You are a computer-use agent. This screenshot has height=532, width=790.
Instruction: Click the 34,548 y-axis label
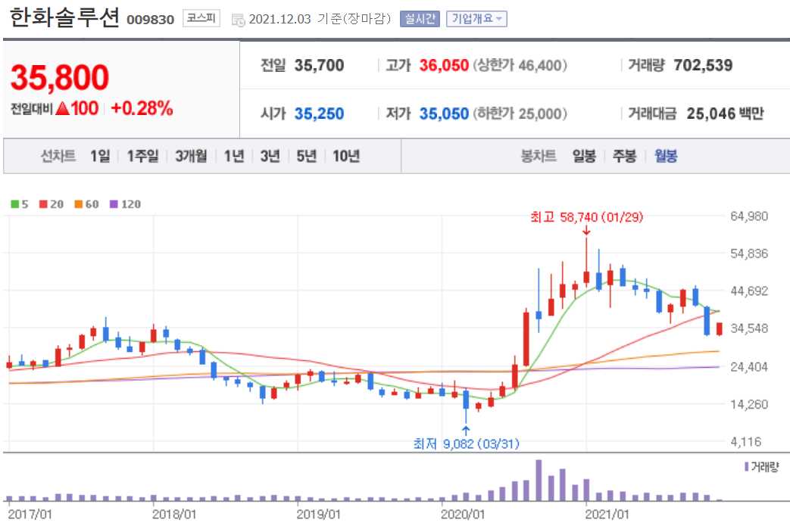(749, 328)
